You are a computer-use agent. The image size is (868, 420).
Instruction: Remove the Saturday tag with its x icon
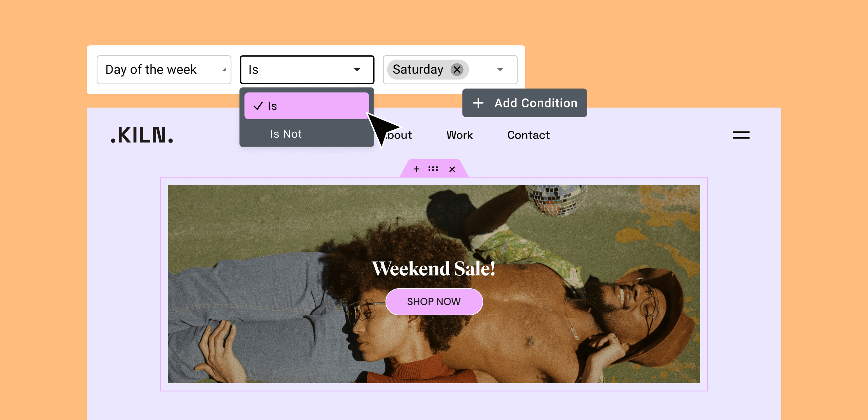pos(457,70)
